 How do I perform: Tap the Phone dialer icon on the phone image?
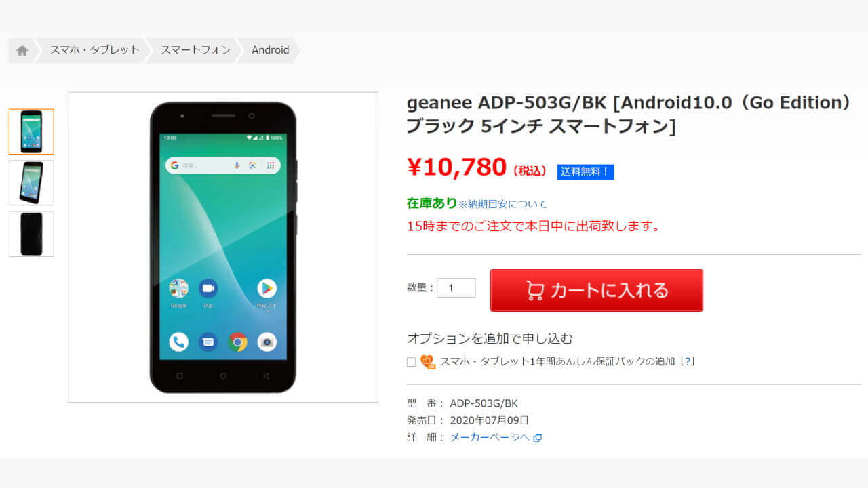click(178, 342)
